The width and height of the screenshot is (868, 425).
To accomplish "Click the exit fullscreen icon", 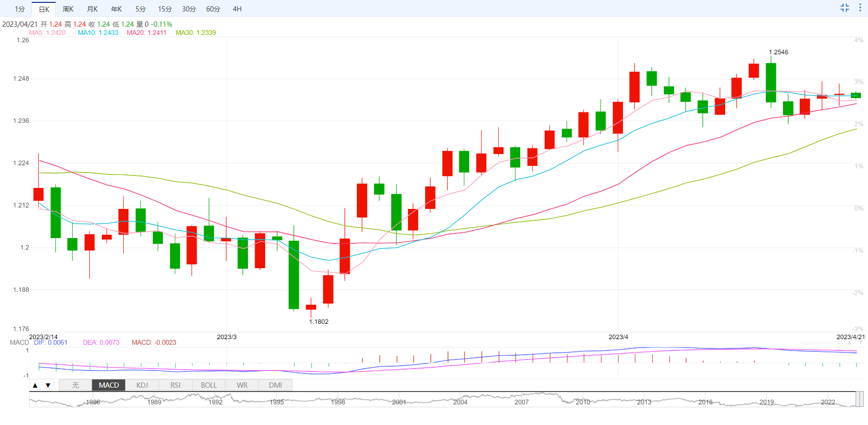I will (x=845, y=8).
